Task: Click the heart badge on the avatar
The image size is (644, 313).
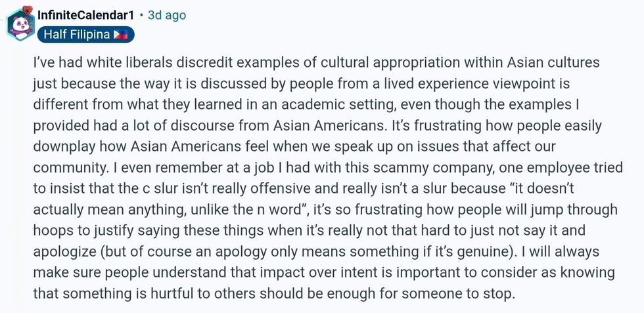Action: 27,10
